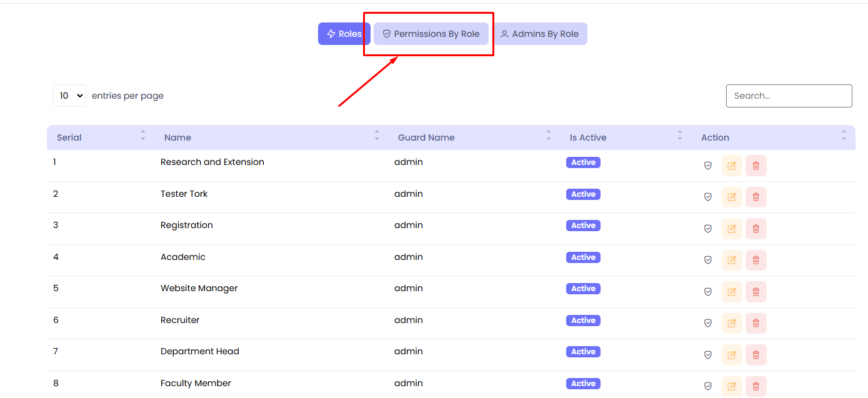Click edit icon for Tester Tork role

(x=732, y=197)
